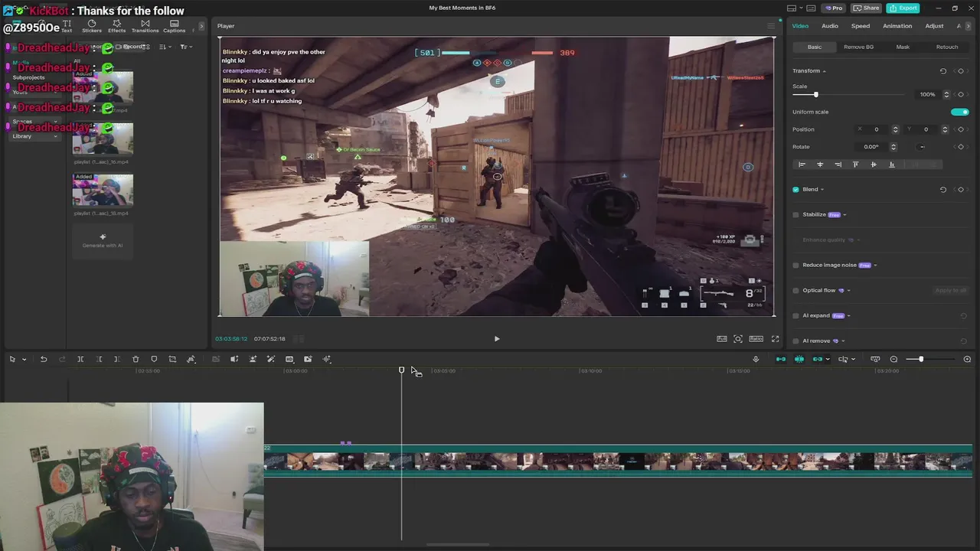Viewport: 980px width, 551px height.
Task: Click the fullscreen player icon
Action: point(775,338)
